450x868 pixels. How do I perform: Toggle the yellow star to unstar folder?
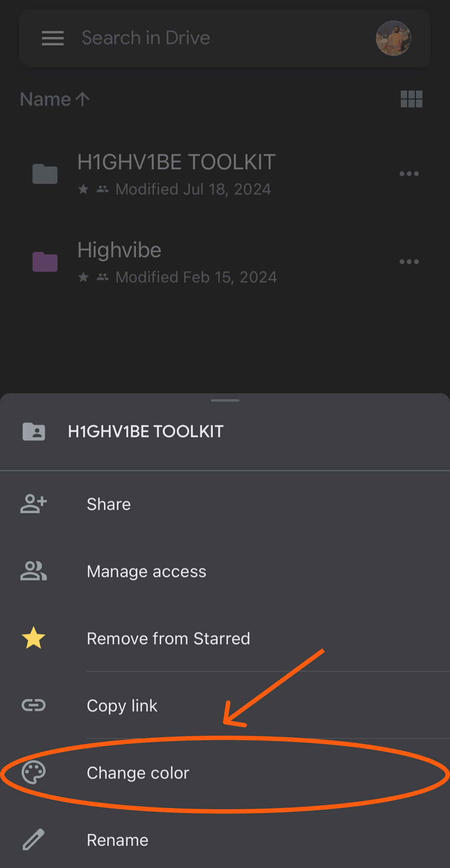[34, 638]
